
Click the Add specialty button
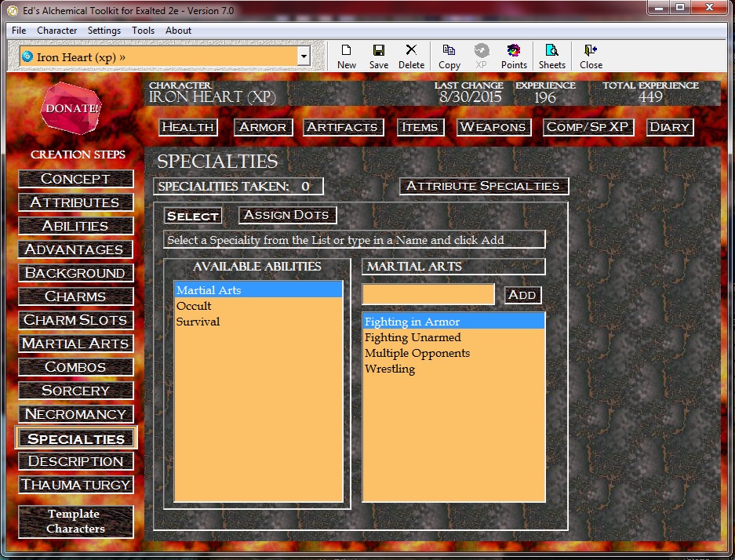click(x=522, y=295)
